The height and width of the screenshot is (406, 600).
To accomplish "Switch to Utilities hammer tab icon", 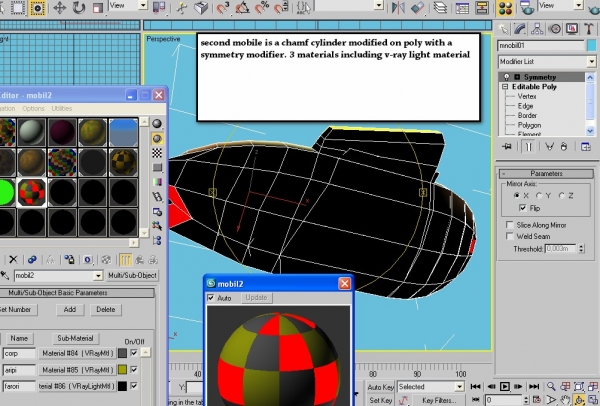I will point(589,29).
